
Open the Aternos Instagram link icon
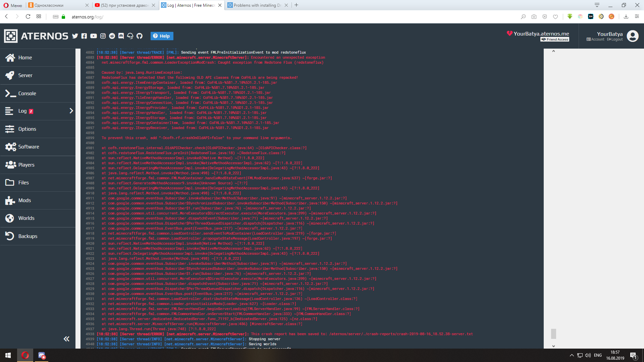(103, 36)
